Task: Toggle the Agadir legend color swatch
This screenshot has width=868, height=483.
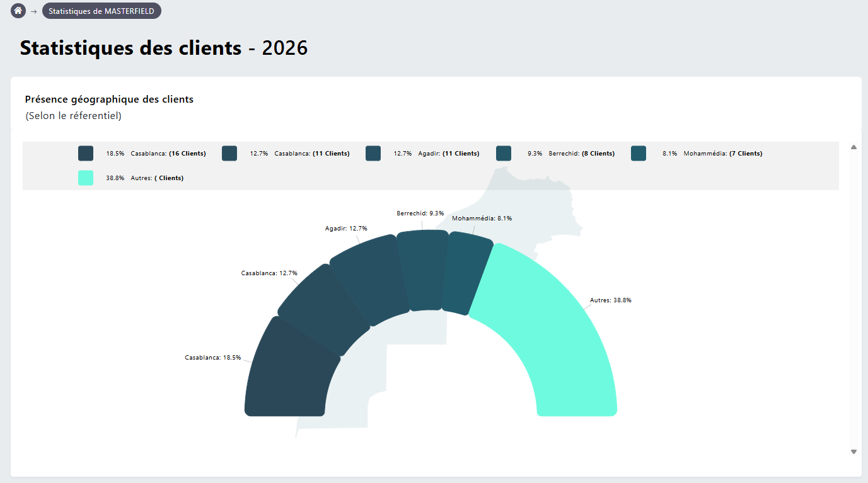Action: [x=373, y=154]
